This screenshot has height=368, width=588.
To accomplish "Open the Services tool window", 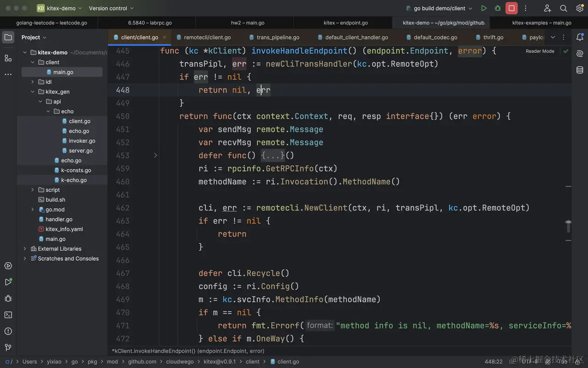I will coord(8,266).
